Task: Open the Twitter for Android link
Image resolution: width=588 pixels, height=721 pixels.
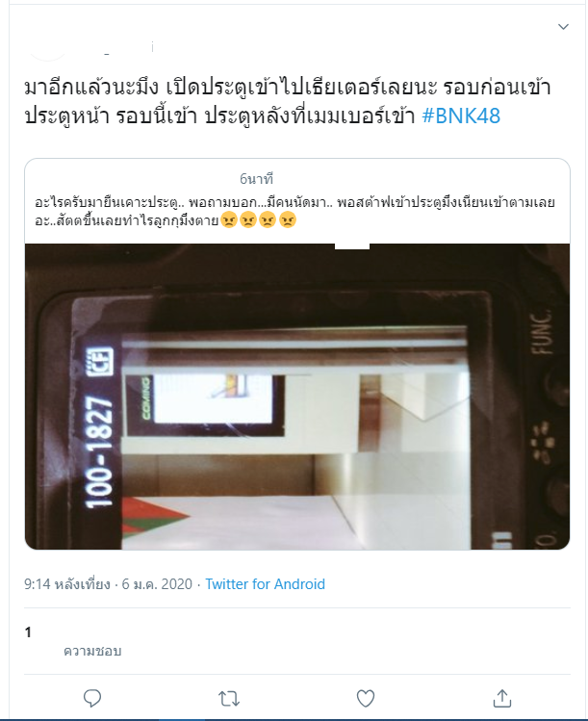Action: (265, 584)
